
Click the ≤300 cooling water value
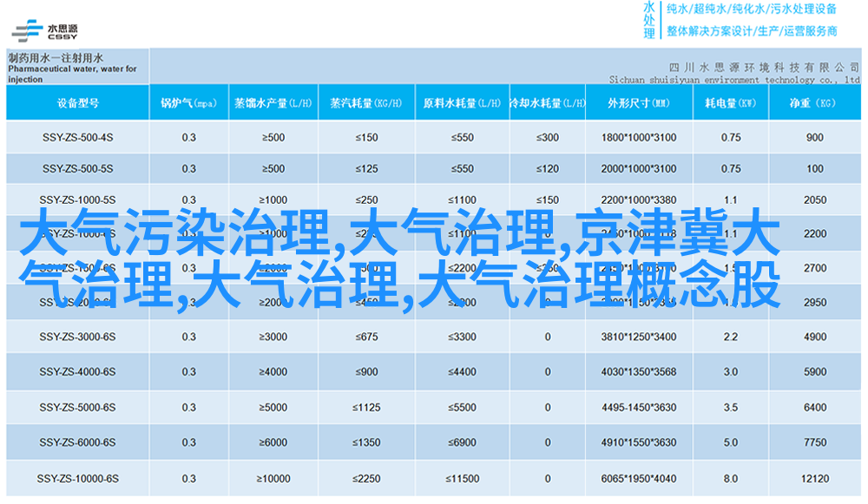coord(548,137)
